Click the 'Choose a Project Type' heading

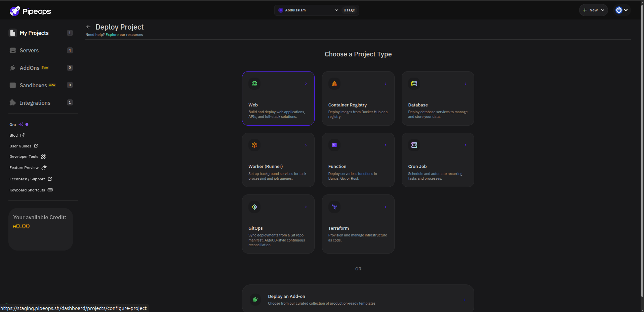pos(358,54)
